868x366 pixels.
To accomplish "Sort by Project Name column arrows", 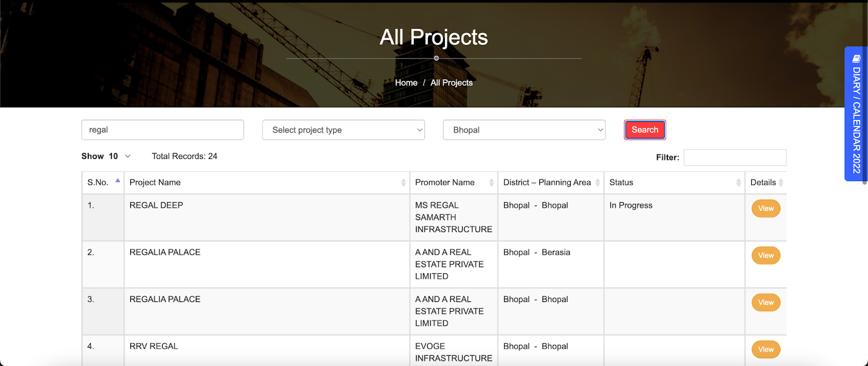I will tap(403, 183).
